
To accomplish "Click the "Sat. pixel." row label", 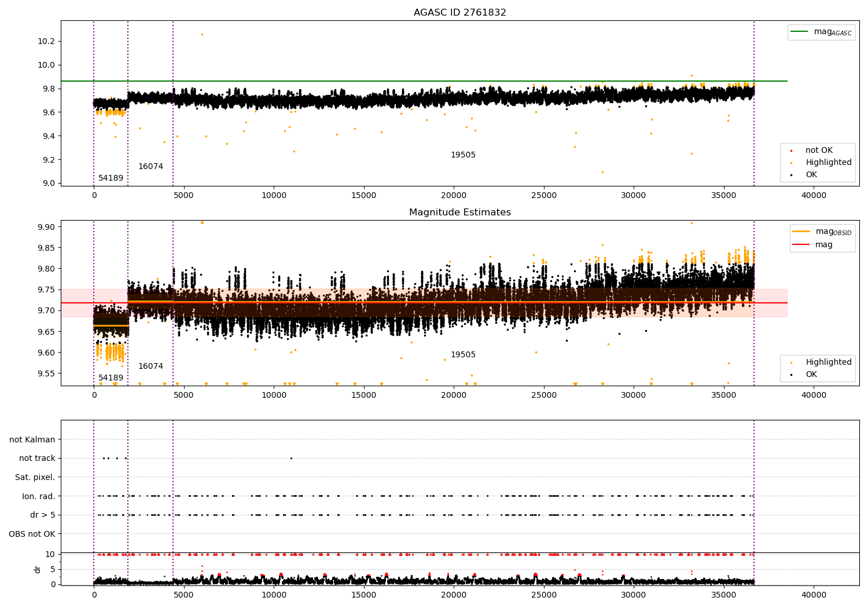I will click(x=35, y=477).
